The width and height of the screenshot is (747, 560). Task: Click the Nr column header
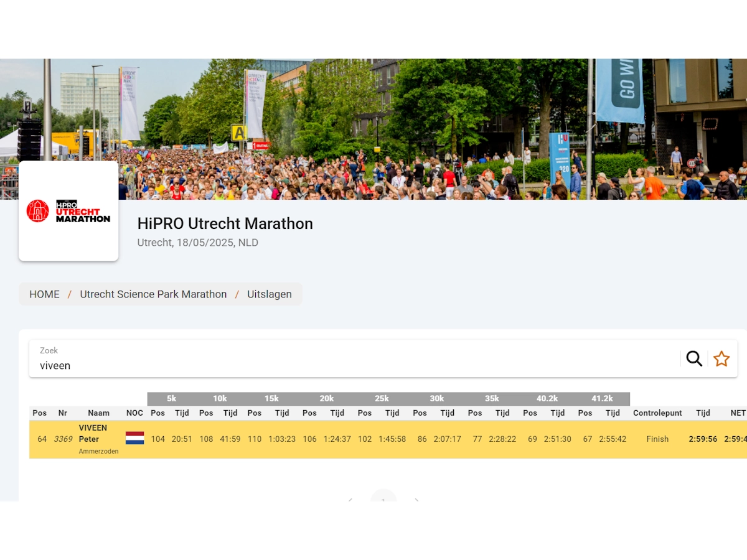[63, 413]
